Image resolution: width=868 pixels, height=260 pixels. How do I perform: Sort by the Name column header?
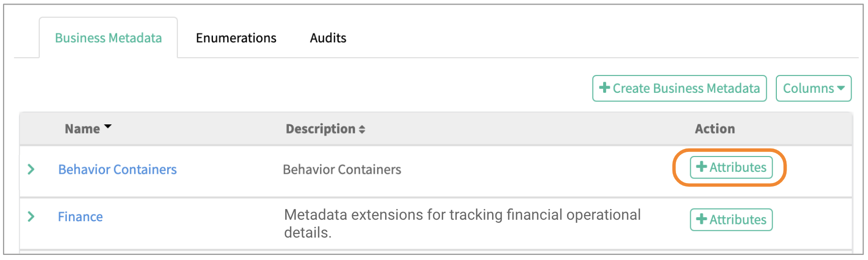[x=82, y=129]
